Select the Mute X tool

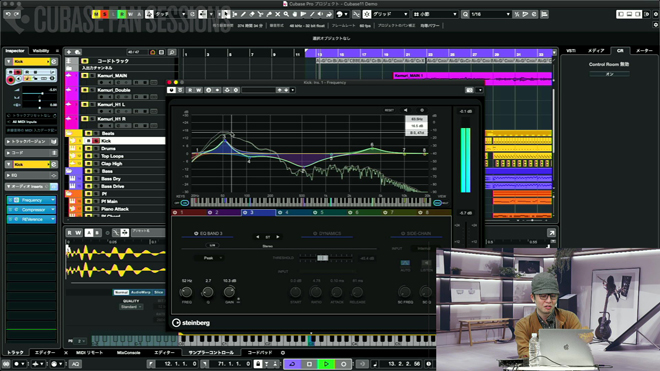point(277,14)
